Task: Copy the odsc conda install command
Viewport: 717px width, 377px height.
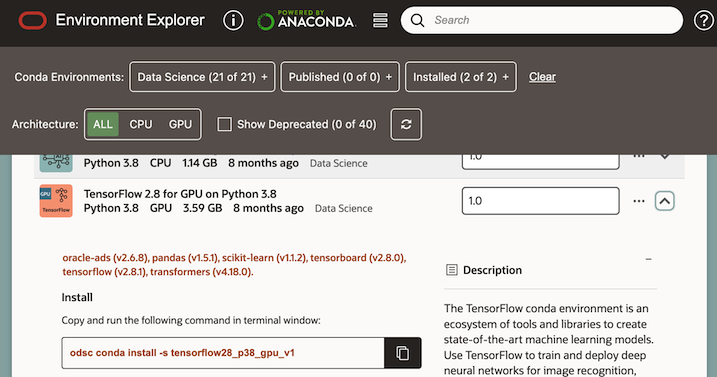Action: (402, 353)
